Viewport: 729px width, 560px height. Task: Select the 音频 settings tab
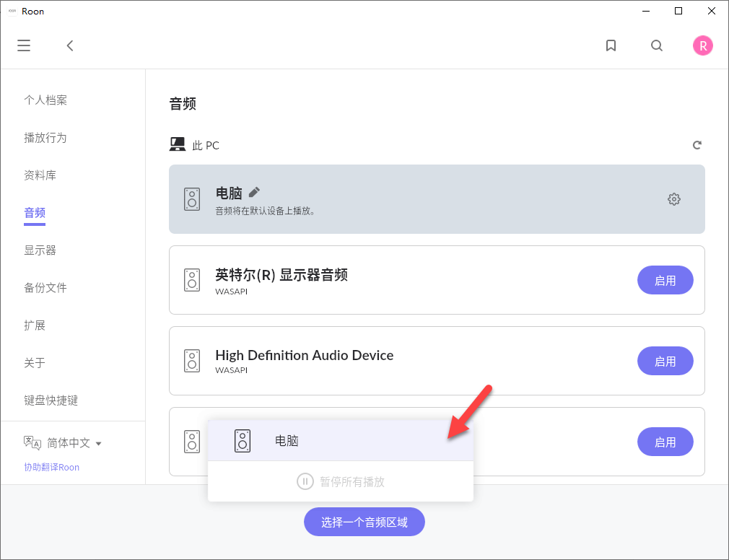click(x=35, y=213)
